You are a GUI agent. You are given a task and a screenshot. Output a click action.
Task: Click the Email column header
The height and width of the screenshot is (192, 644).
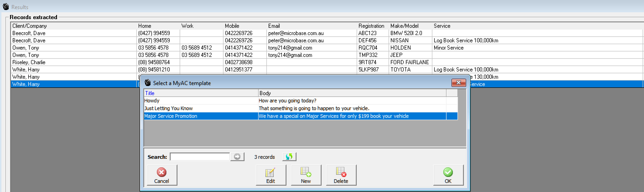point(312,26)
